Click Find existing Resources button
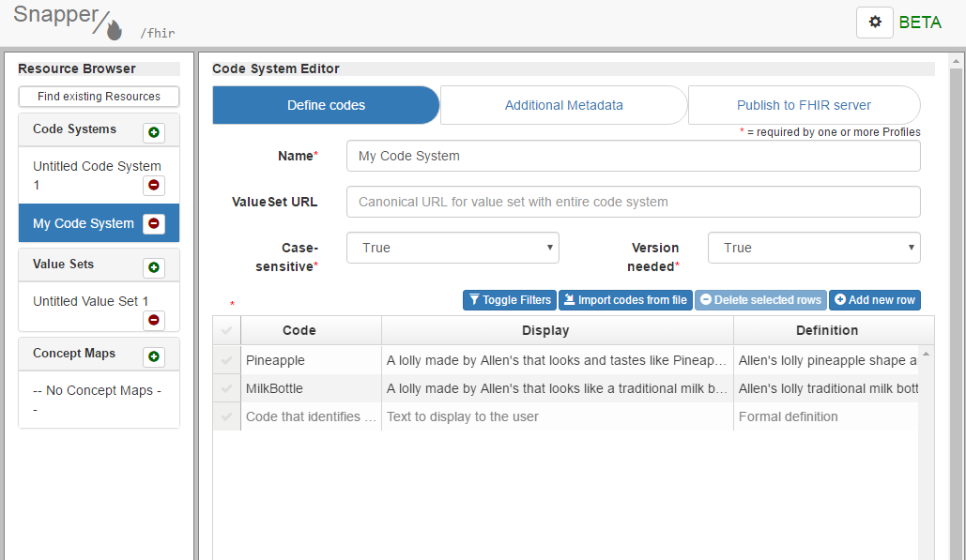This screenshot has width=966, height=560. click(x=99, y=97)
